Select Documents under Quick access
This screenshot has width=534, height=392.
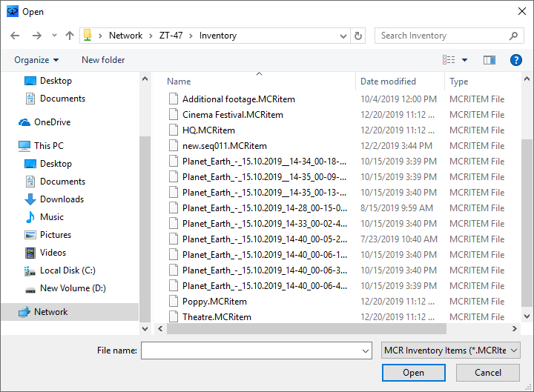click(x=56, y=99)
